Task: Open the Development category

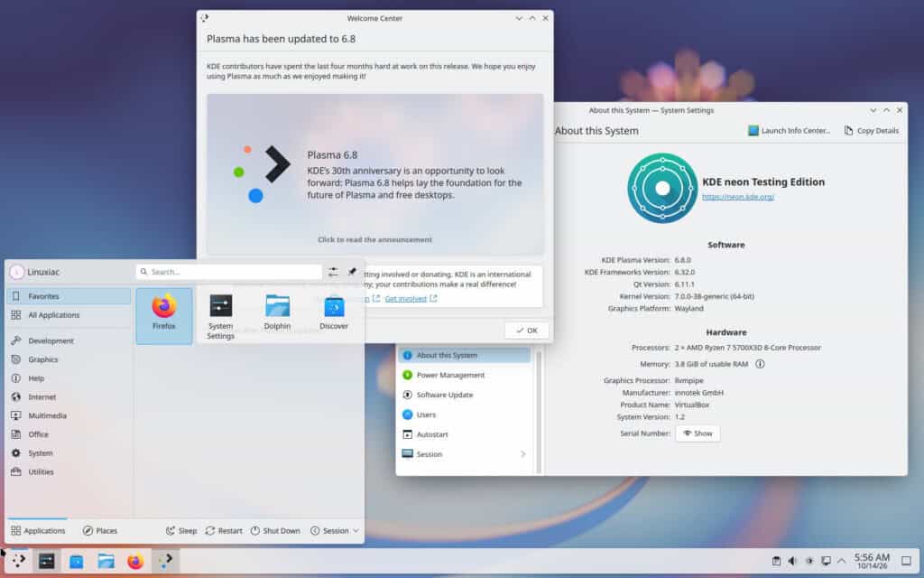Action: (69, 340)
